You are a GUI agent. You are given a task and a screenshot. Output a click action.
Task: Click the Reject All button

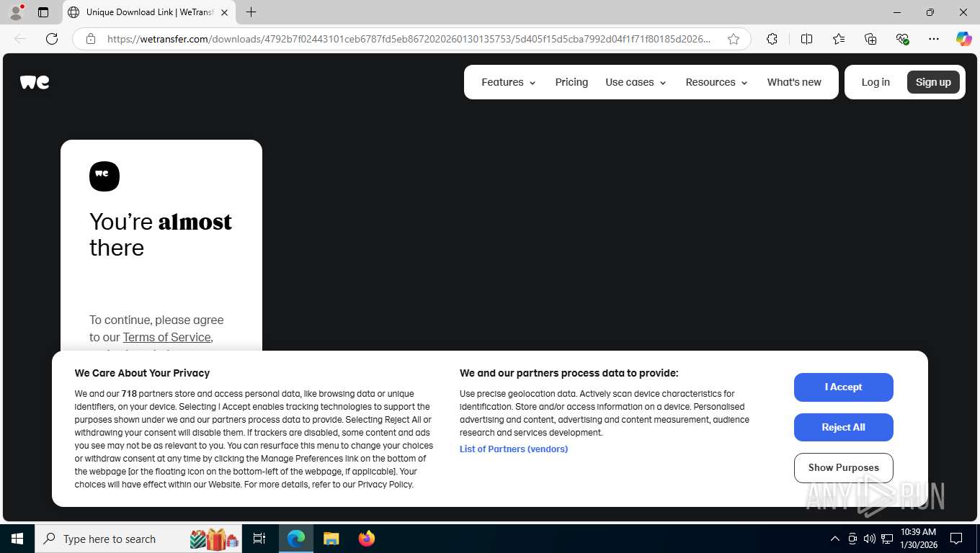click(x=844, y=428)
